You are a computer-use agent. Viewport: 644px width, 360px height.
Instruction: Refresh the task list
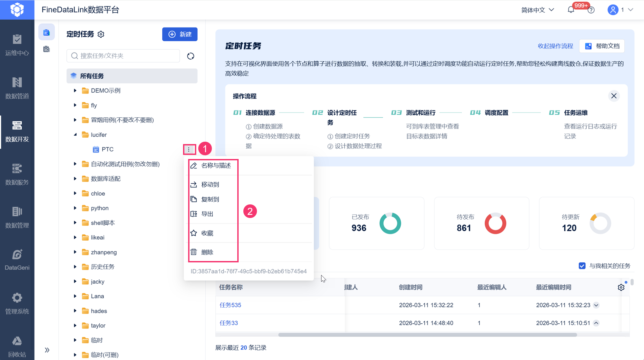190,56
